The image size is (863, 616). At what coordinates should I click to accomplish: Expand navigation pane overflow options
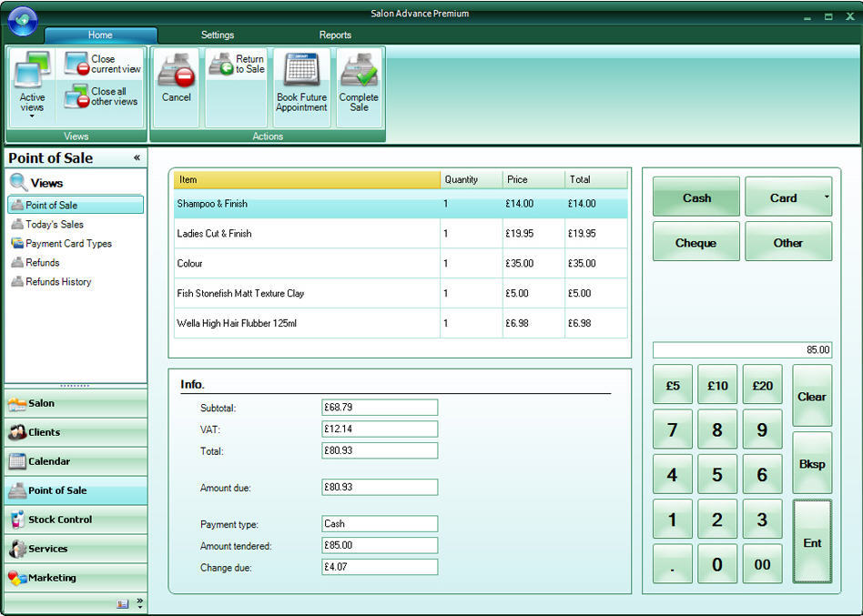139,603
